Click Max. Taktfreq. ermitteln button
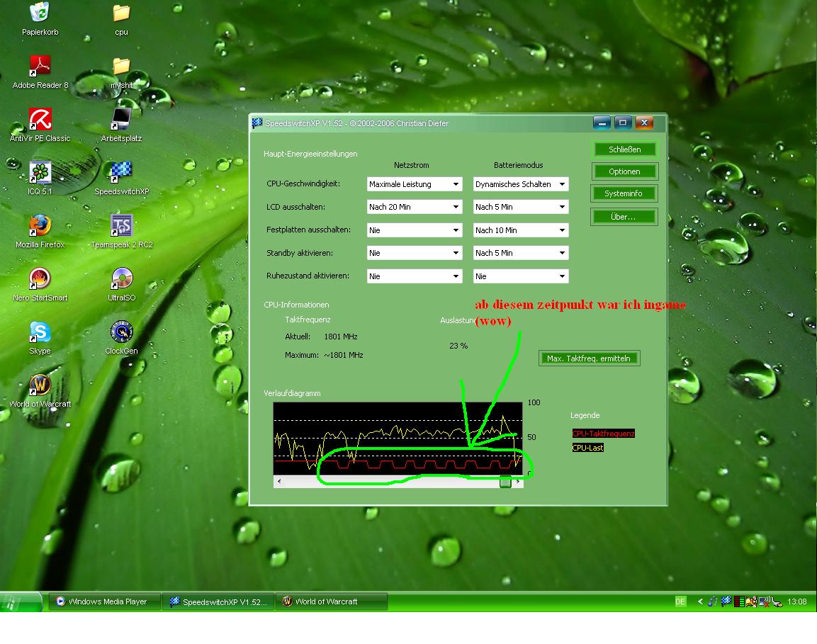817x644 pixels. point(589,358)
